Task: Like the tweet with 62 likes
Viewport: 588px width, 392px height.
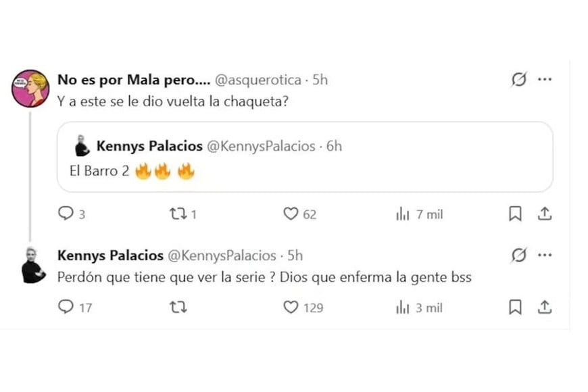Action: 291,214
